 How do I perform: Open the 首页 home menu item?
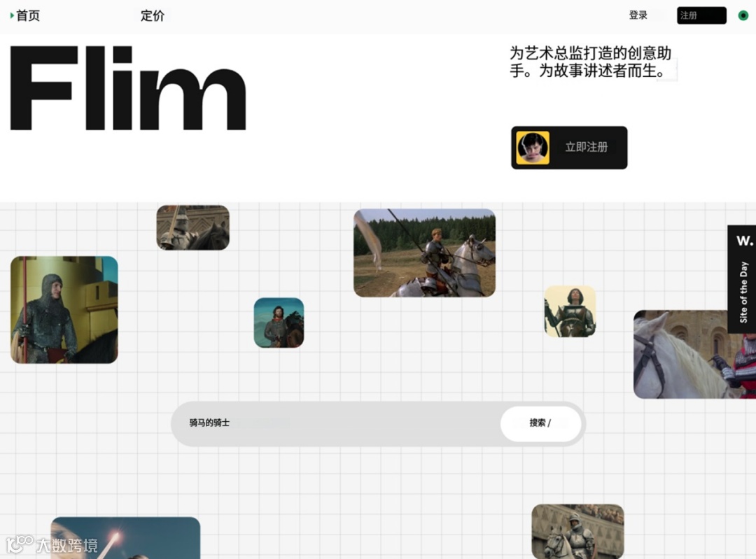28,15
